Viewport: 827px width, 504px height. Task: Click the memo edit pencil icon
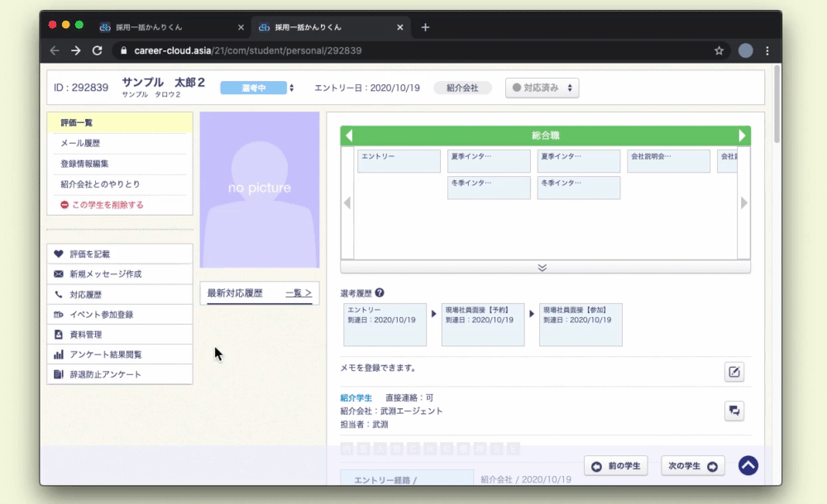point(734,372)
